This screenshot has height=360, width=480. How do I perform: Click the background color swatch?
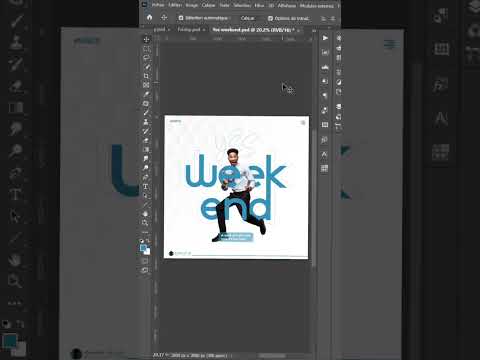(148, 252)
